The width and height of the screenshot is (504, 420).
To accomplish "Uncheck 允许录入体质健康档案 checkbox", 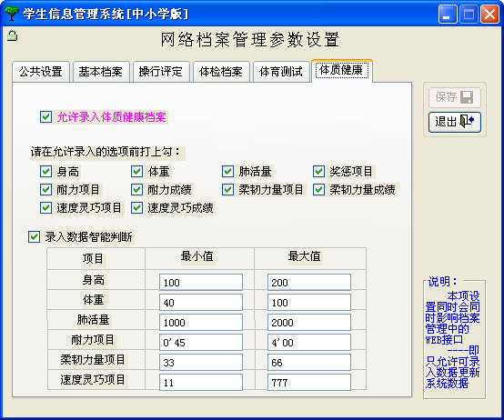I will pyautogui.click(x=46, y=117).
